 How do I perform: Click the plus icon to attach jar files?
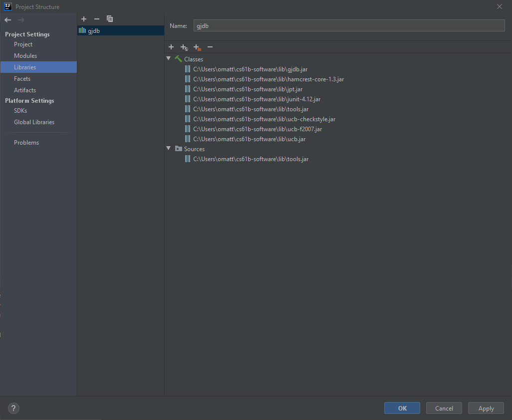[x=171, y=47]
